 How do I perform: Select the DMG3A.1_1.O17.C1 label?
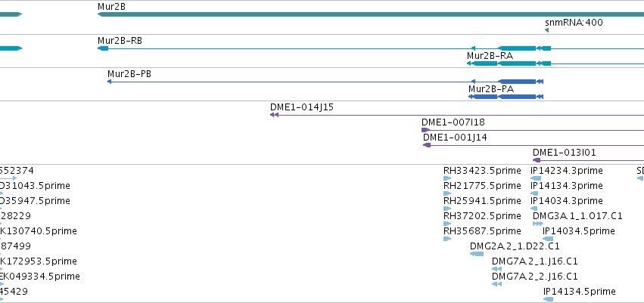577,216
